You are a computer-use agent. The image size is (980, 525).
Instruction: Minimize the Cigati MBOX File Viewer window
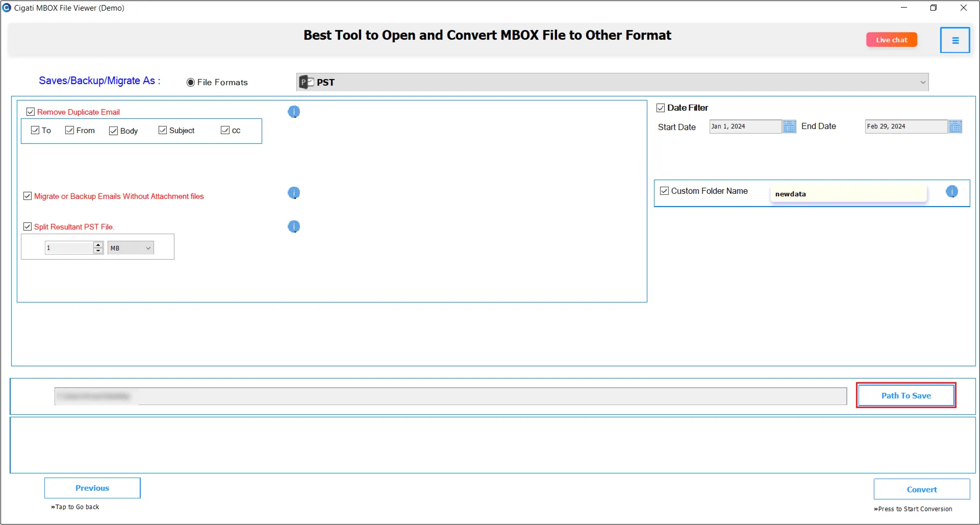coord(904,8)
